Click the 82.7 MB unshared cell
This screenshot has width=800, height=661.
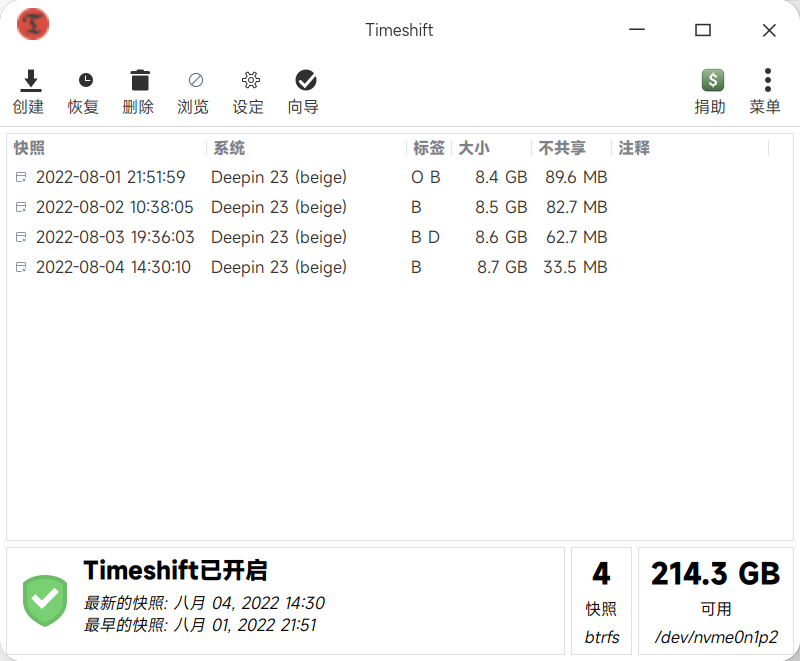pos(577,207)
